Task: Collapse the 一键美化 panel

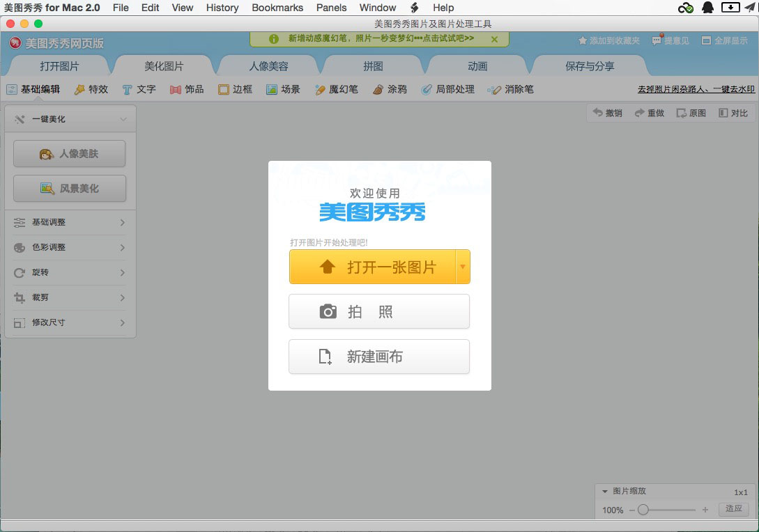Action: (123, 119)
